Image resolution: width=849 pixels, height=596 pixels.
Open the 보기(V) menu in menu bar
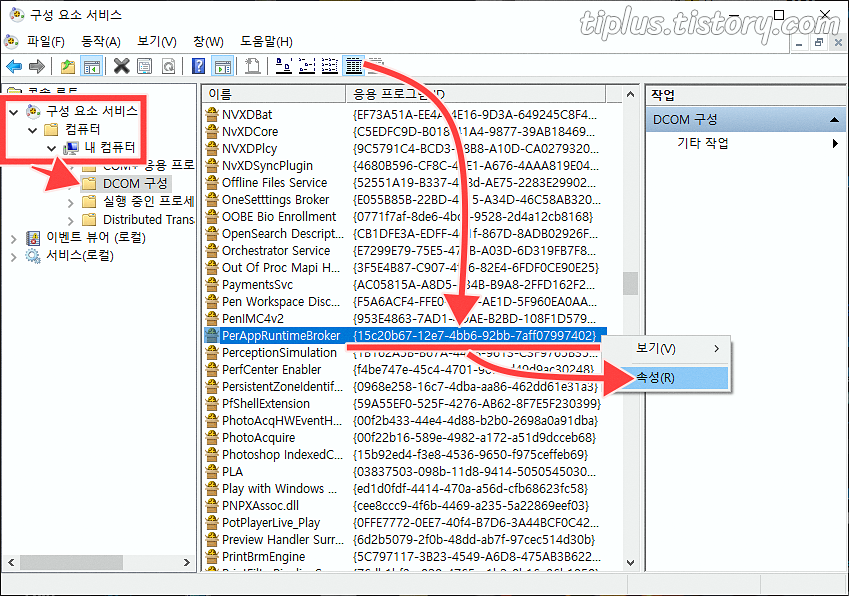coord(156,42)
